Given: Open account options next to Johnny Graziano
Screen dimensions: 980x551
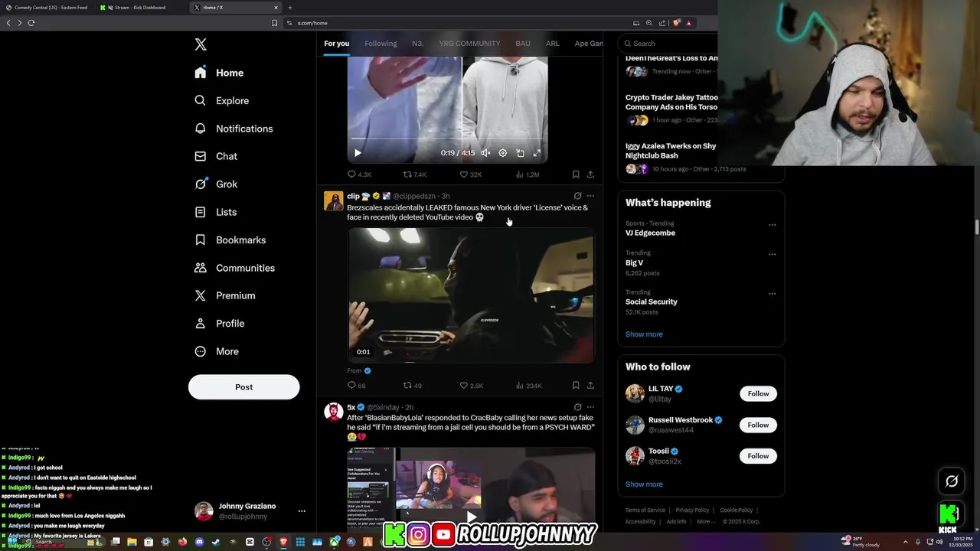Looking at the screenshot, I should [x=302, y=511].
